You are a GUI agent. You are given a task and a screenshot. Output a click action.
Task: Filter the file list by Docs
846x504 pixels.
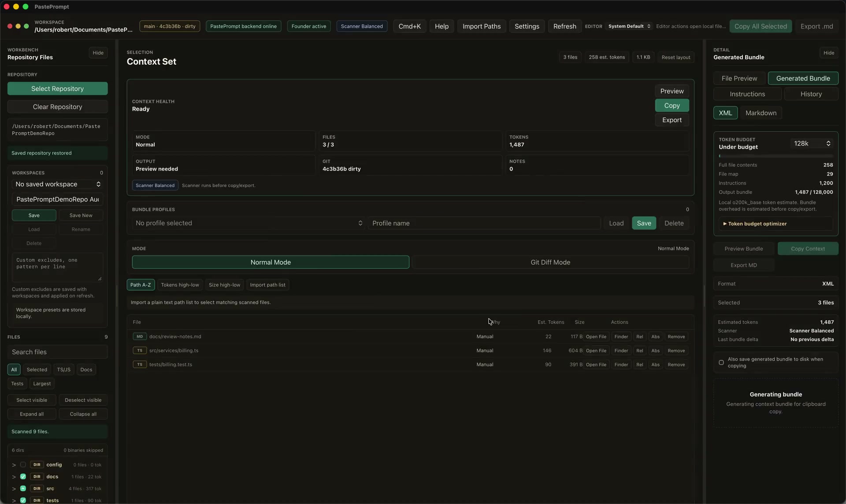(86, 370)
